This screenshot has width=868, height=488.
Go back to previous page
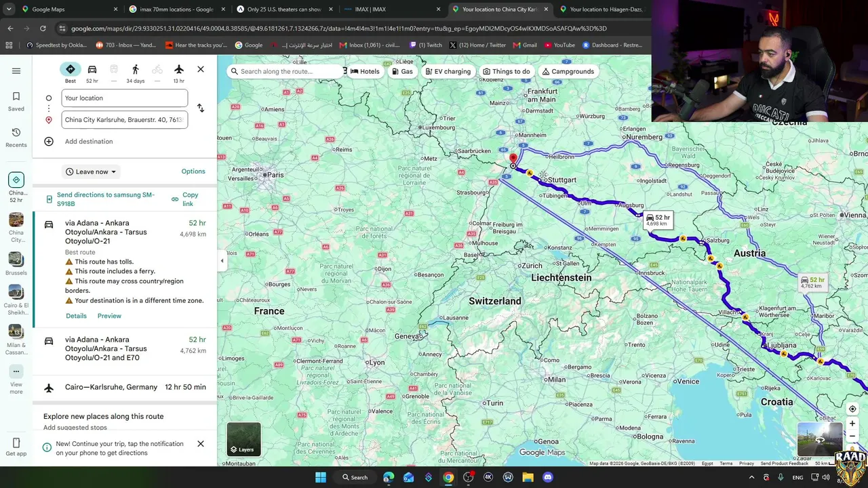pyautogui.click(x=10, y=28)
